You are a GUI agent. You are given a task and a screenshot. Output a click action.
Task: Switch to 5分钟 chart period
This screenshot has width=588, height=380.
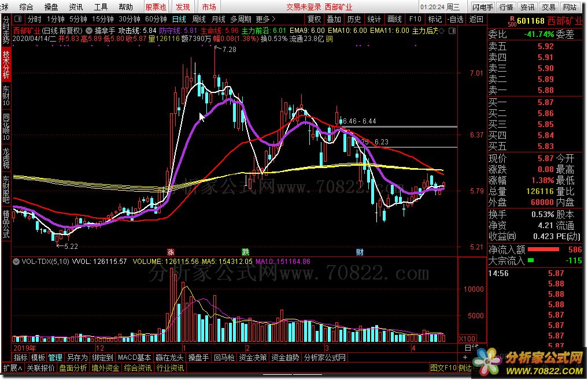[78, 18]
